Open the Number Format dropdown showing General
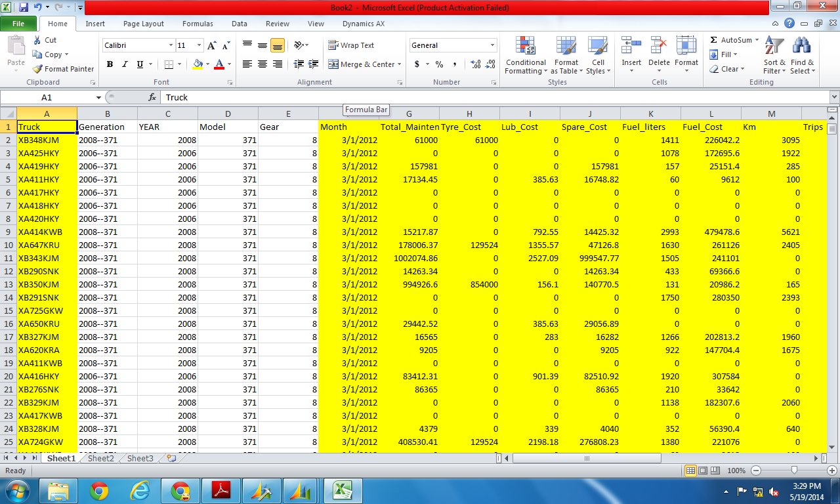The width and height of the screenshot is (840, 504). pos(453,45)
